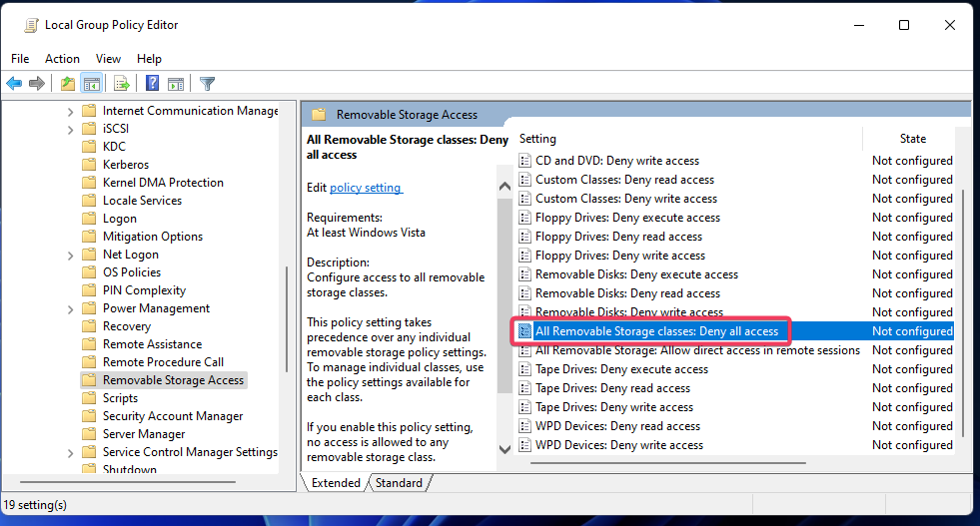
Task: Select Server Manager tree folder
Action: (x=144, y=434)
